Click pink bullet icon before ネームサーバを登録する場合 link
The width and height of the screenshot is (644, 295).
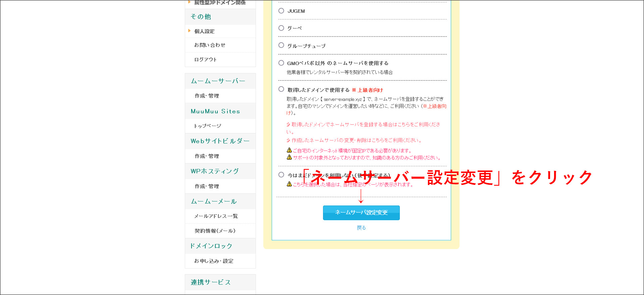click(288, 124)
